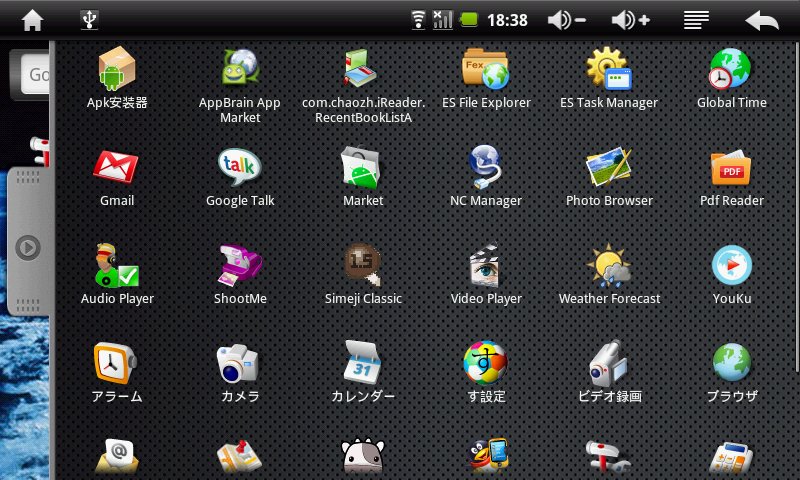
Task: Tap the Wi-Fi signal indicator
Action: click(x=418, y=20)
